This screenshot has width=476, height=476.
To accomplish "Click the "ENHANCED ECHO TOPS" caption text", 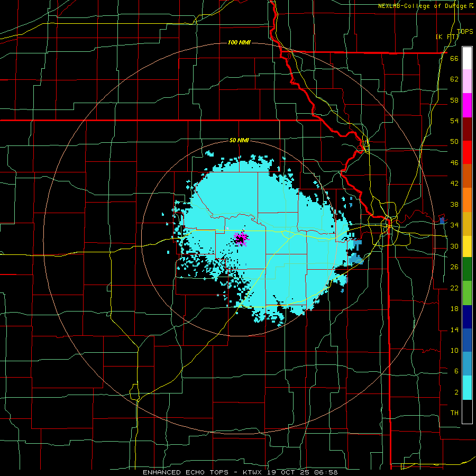I will (x=186, y=472).
